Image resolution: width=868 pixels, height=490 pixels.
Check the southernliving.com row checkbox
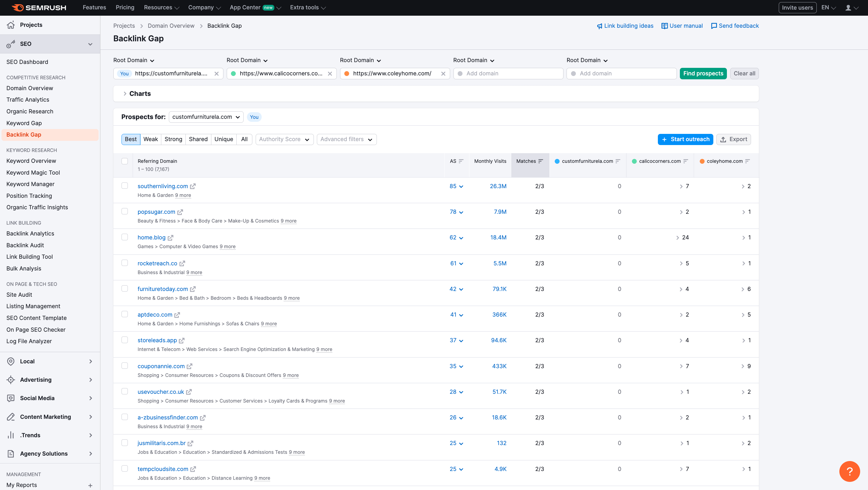[x=125, y=186]
